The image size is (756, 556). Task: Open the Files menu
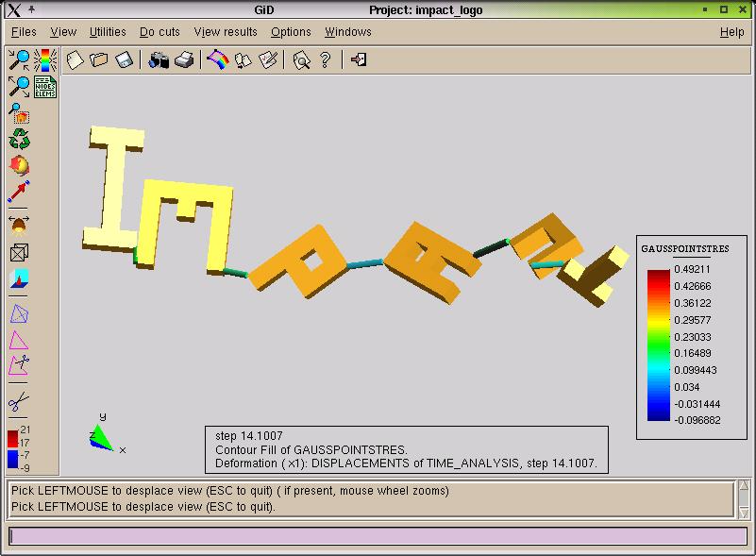(x=24, y=32)
